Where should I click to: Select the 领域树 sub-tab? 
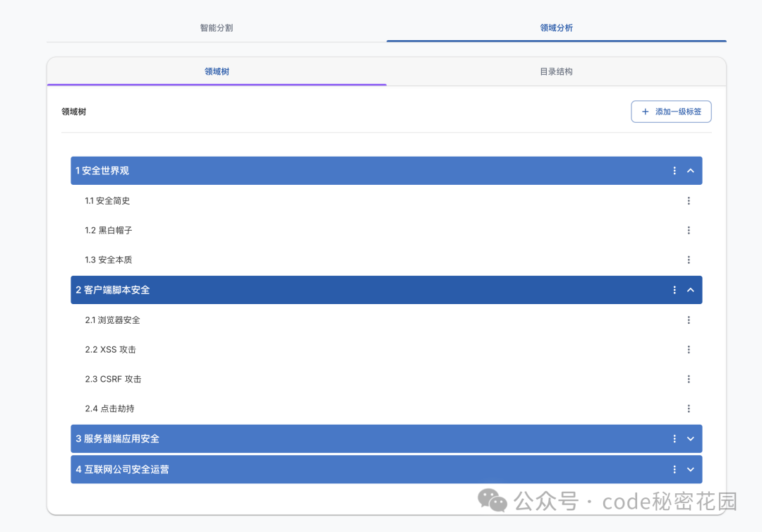[x=217, y=71]
